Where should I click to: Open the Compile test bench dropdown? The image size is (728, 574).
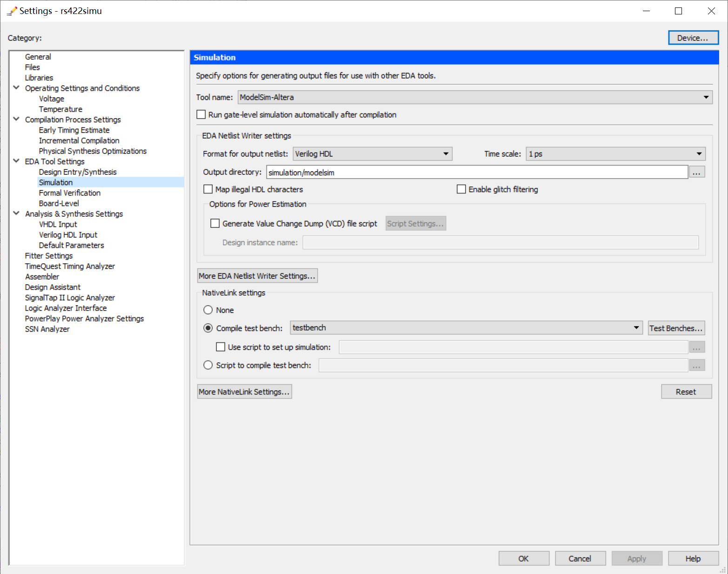(466, 328)
